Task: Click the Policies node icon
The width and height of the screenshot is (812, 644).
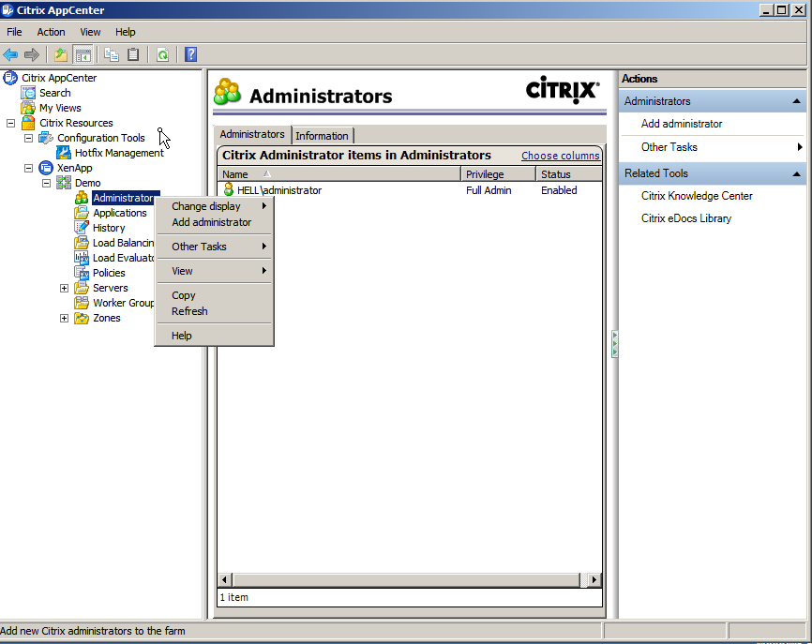Action: [x=82, y=273]
